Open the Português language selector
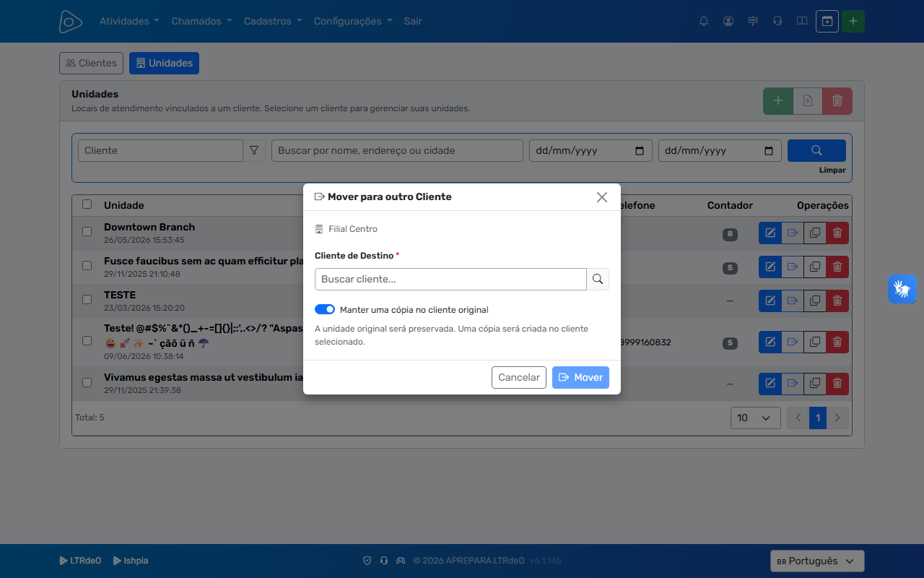The width and height of the screenshot is (924, 578). [x=817, y=561]
